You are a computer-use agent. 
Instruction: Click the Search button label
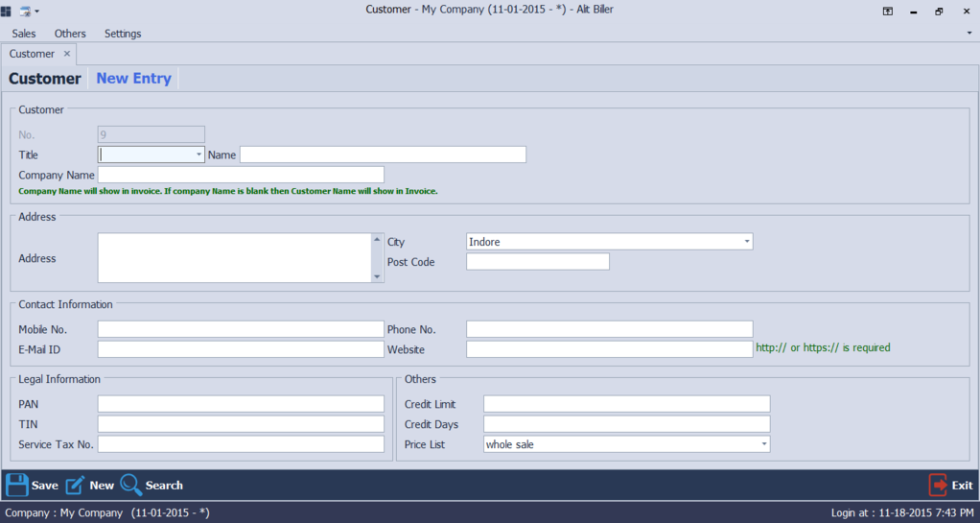164,486
